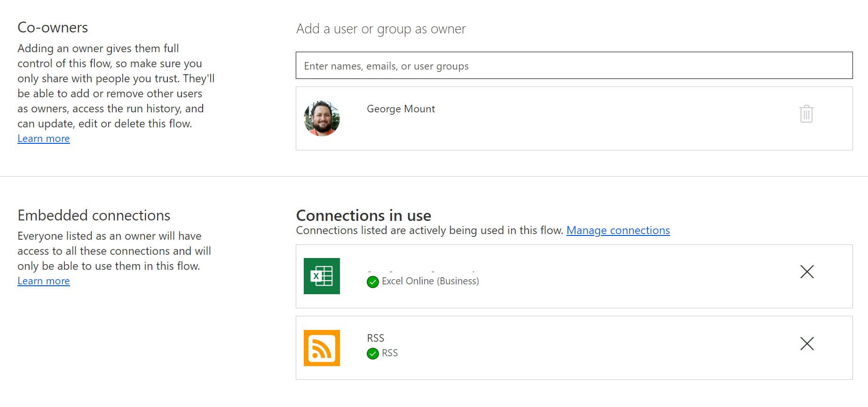
Task: Select the George Mount owner name
Action: tap(401, 109)
